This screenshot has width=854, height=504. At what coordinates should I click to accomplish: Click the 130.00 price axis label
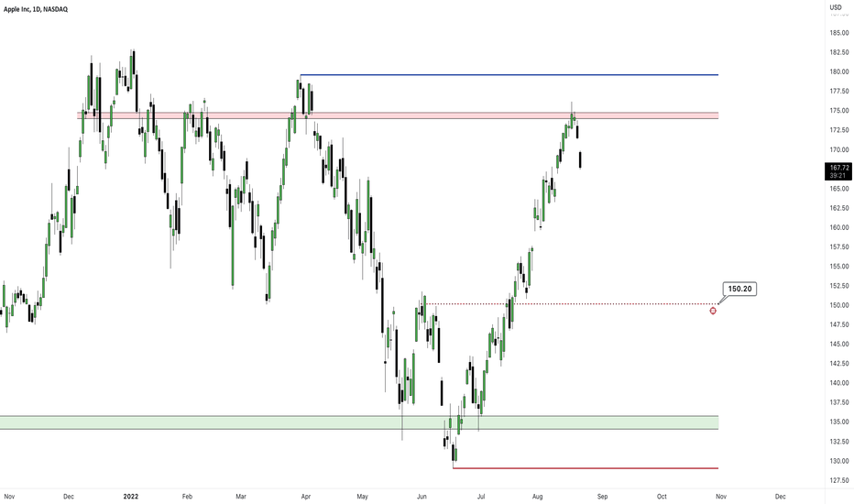[839, 461]
